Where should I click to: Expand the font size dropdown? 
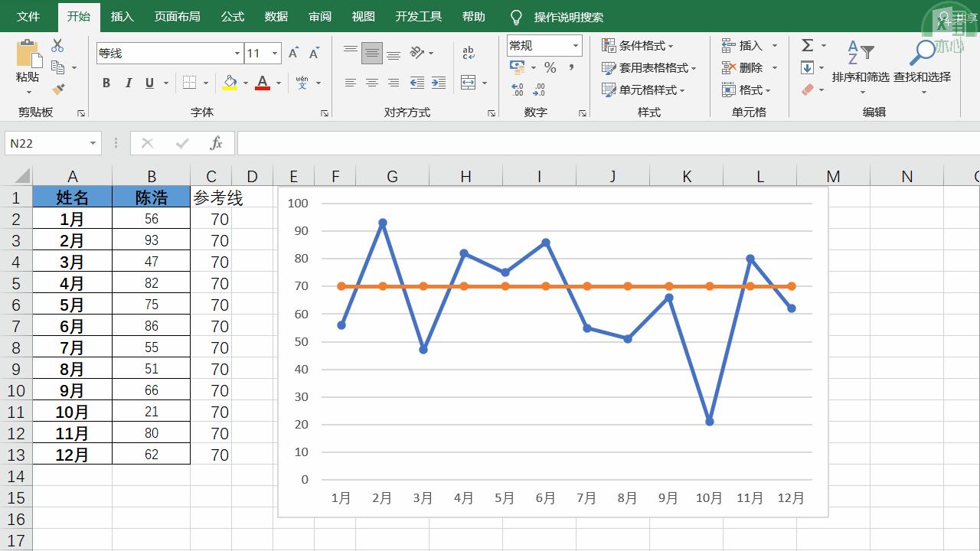(x=275, y=53)
